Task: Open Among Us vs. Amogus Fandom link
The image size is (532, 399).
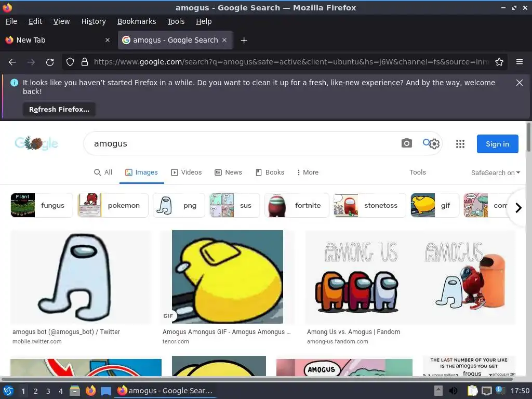Action: point(353,332)
